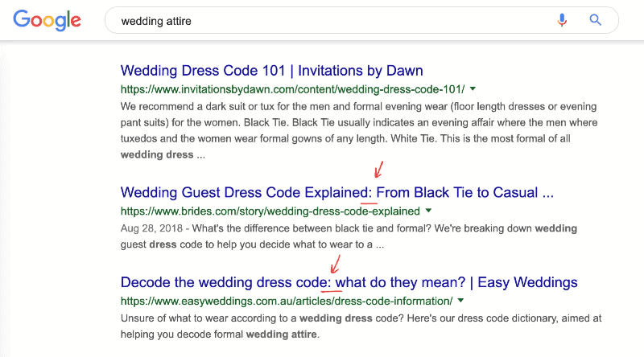644x357 pixels.
Task: Click the red arrow above Brides result
Action: pos(377,170)
